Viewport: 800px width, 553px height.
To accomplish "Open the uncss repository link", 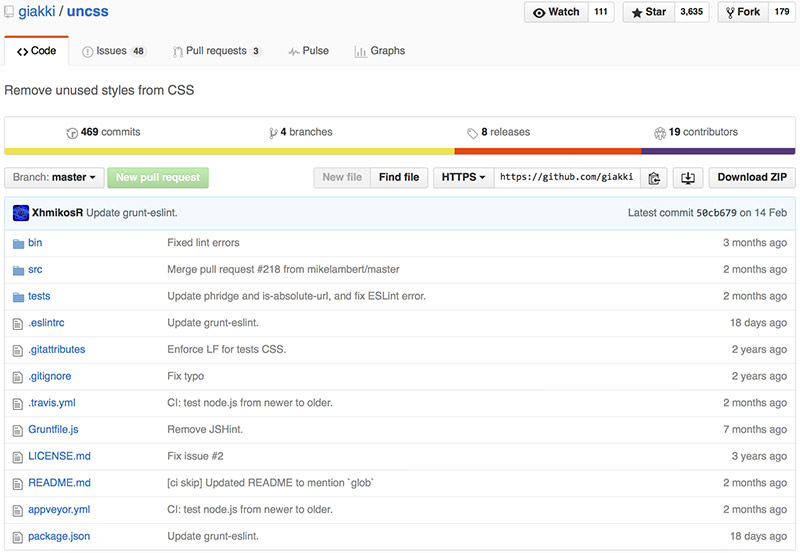I will pos(88,11).
